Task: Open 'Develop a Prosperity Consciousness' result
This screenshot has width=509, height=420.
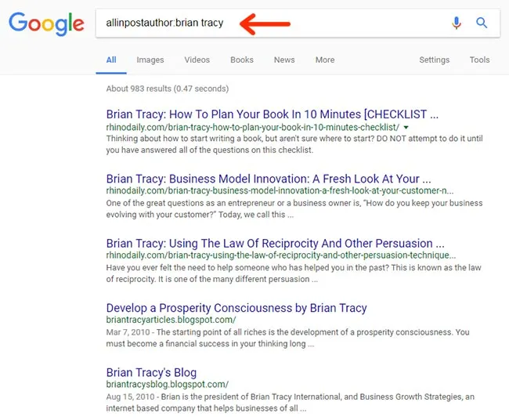Action: pos(236,308)
